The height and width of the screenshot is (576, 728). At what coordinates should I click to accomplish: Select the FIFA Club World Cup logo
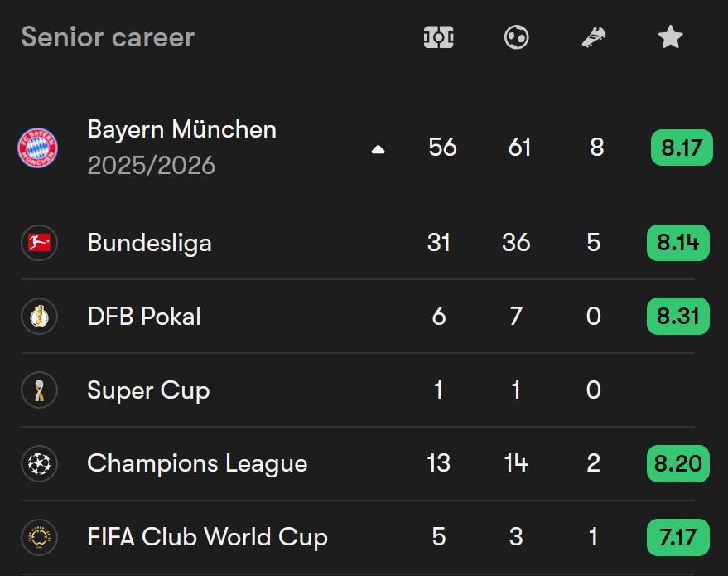point(40,537)
